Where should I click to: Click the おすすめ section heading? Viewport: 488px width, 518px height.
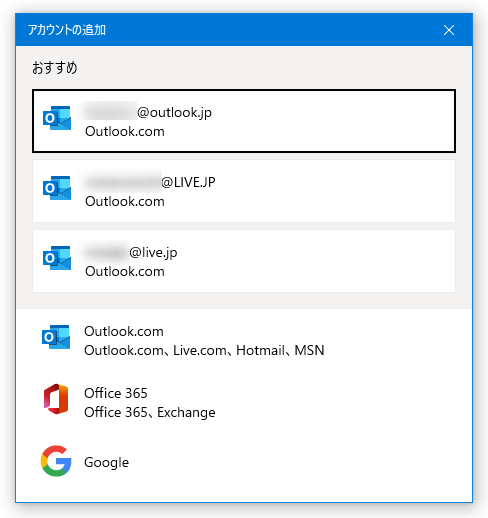click(x=55, y=68)
